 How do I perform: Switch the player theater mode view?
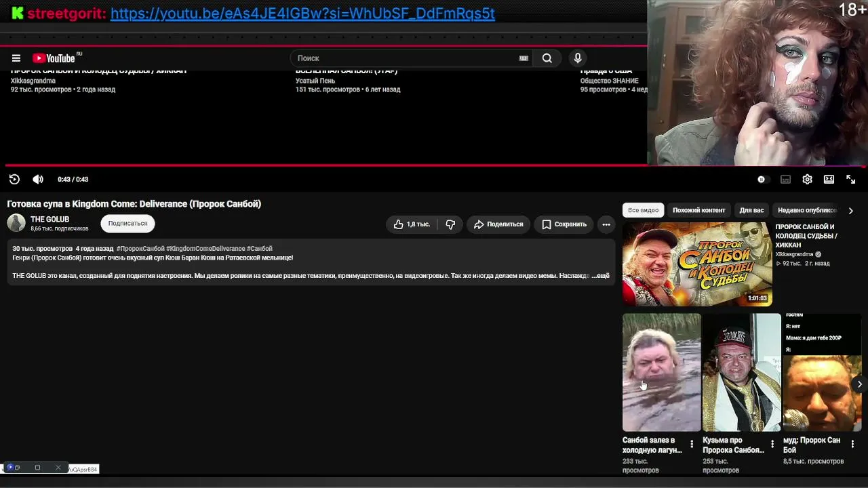(x=829, y=180)
